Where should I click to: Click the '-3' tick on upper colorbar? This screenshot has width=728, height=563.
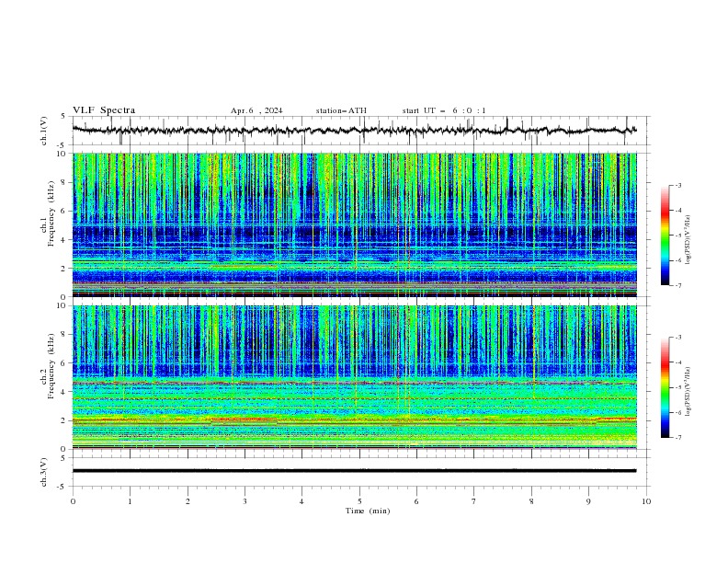(677, 185)
